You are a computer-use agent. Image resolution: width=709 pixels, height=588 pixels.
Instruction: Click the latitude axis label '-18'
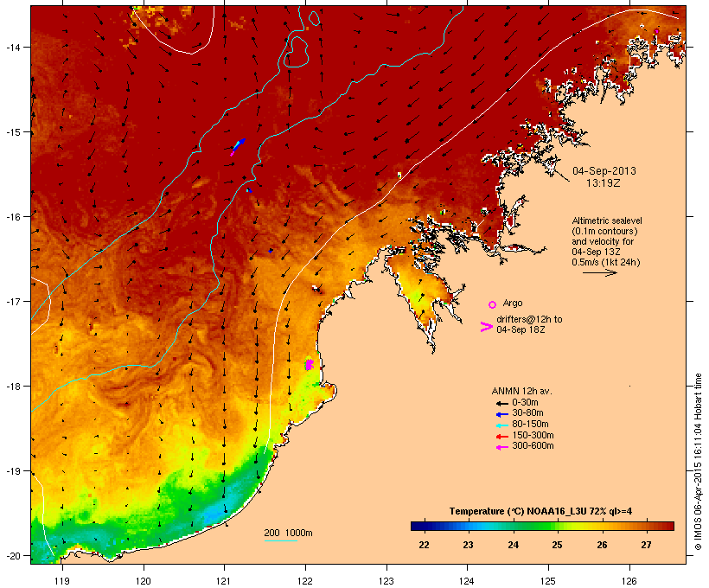[13, 387]
